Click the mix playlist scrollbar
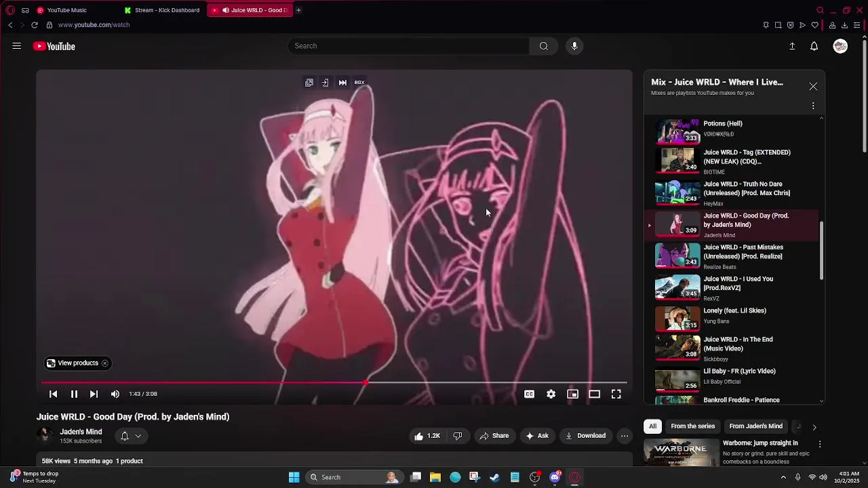The width and height of the screenshot is (868, 488). 823,251
